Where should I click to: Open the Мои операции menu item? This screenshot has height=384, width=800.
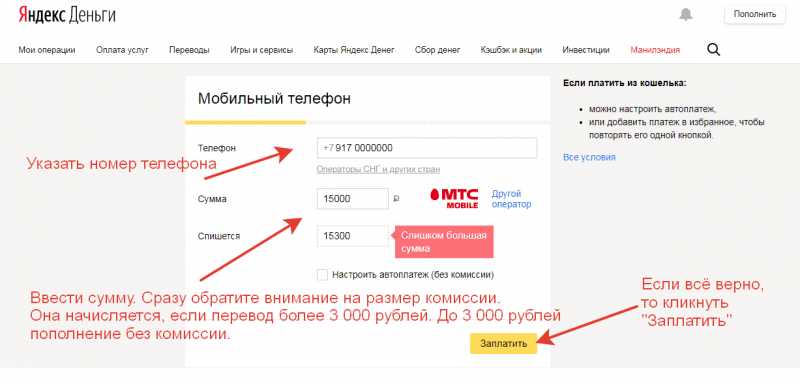(47, 50)
